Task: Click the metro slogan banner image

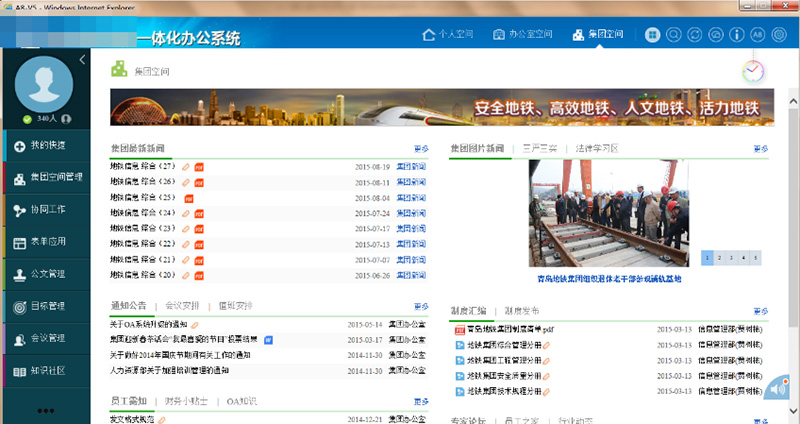Action: [442, 107]
